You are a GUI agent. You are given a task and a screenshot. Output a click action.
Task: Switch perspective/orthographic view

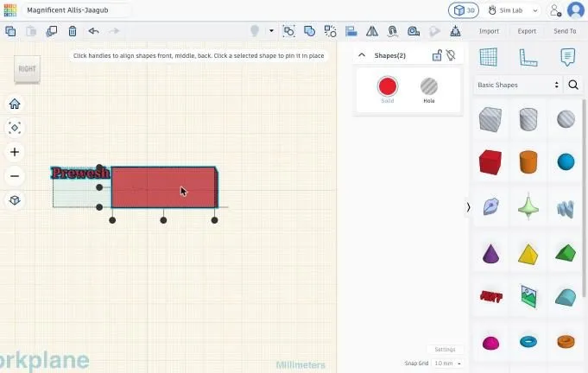click(15, 200)
